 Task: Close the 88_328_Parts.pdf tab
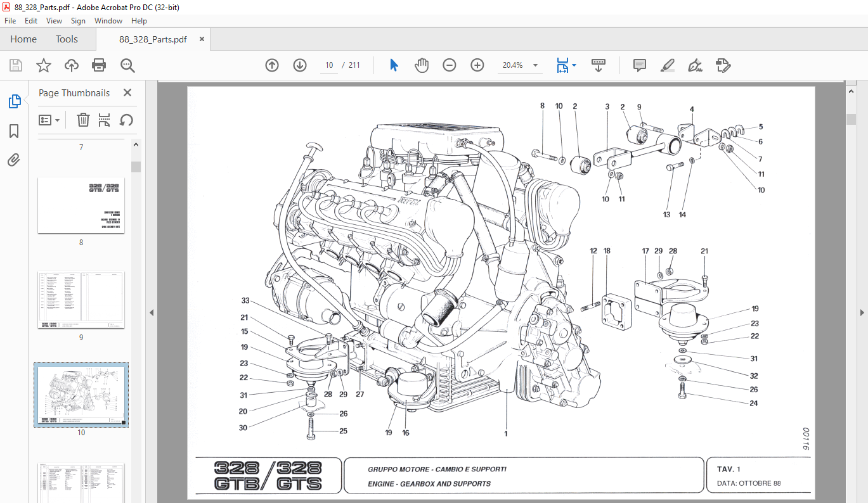(x=202, y=39)
